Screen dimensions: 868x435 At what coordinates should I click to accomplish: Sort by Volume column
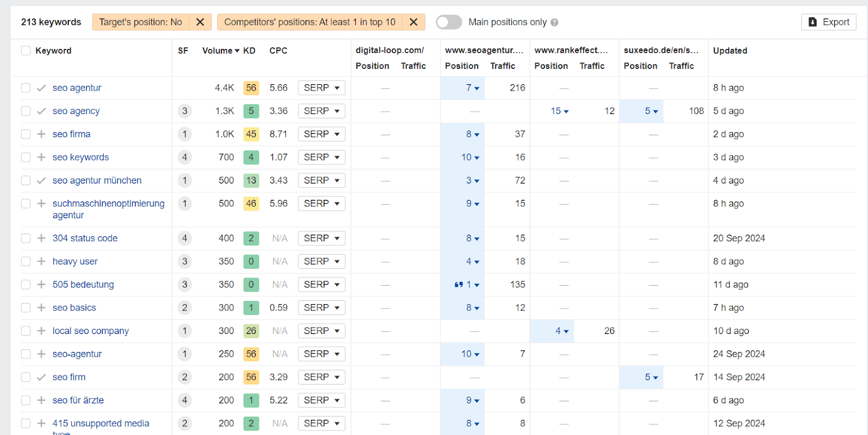pos(221,51)
